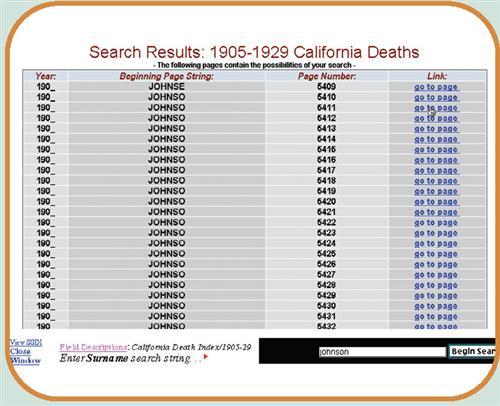Open the View SSDI link
This screenshot has width=500, height=406.
click(x=26, y=342)
